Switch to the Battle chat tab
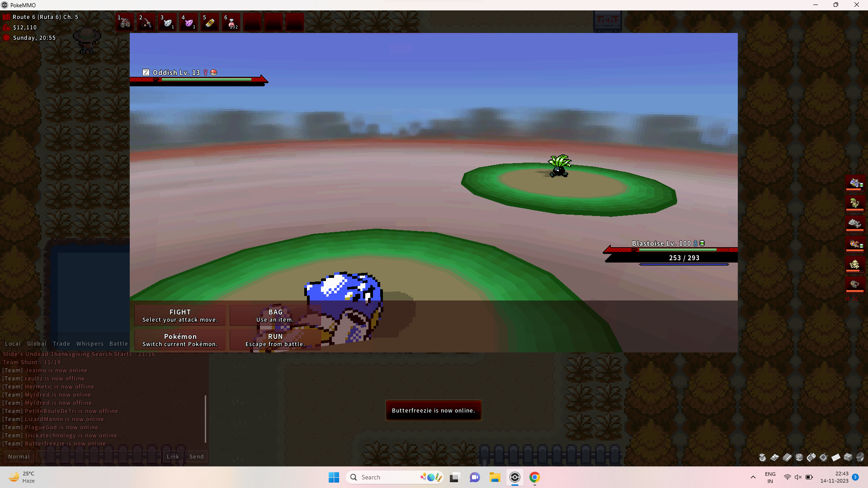The width and height of the screenshot is (868, 488). (x=118, y=344)
